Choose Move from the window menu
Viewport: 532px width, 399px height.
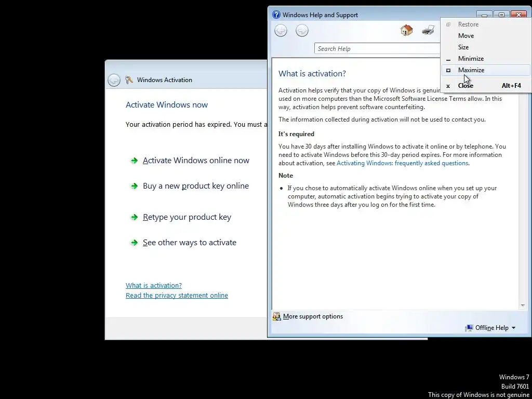point(486,36)
